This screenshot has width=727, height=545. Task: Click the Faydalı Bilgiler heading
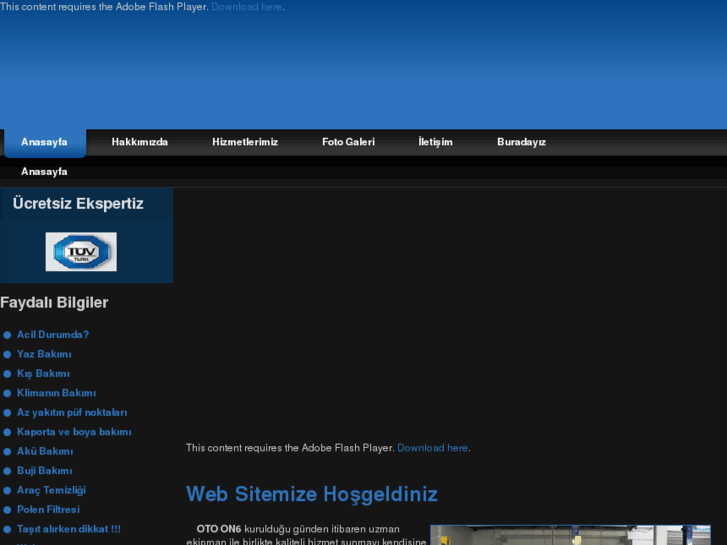54,303
